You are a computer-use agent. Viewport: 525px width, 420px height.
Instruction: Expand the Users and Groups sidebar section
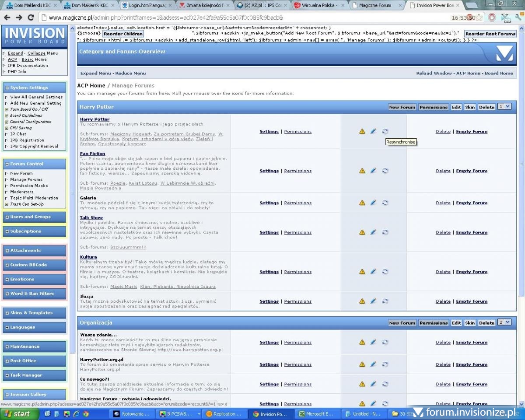pyautogui.click(x=7, y=217)
